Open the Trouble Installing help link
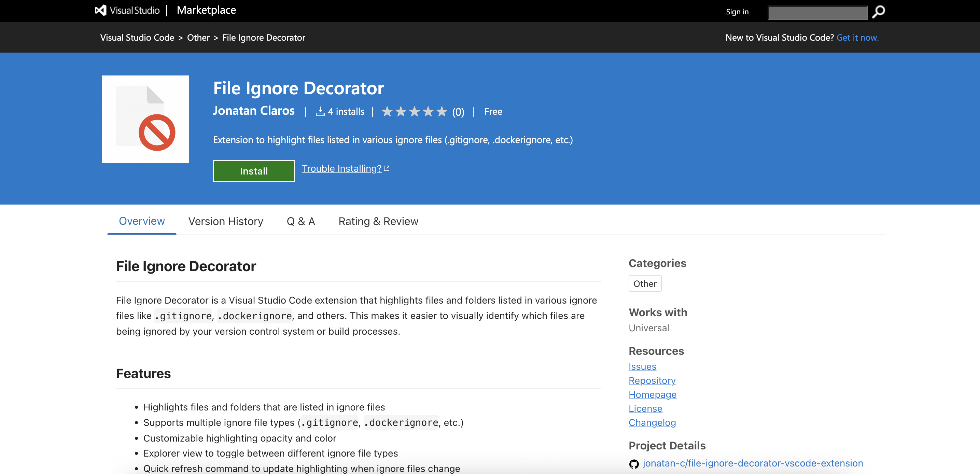Screen dimensions: 980x474 click(x=341, y=168)
